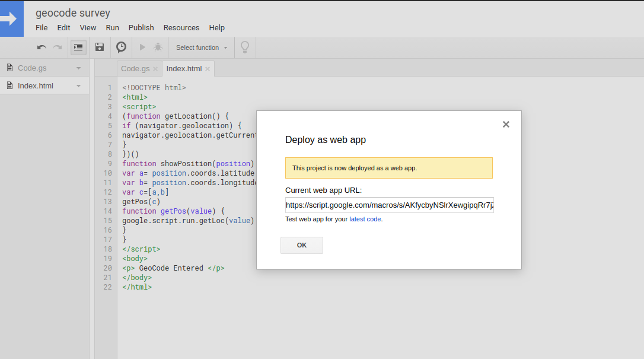Open the latest code test link
The height and width of the screenshot is (359, 644).
pyautogui.click(x=365, y=220)
